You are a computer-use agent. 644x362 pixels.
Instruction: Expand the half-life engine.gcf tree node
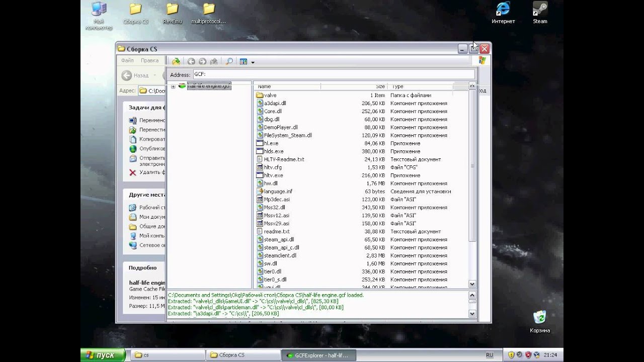click(x=173, y=86)
